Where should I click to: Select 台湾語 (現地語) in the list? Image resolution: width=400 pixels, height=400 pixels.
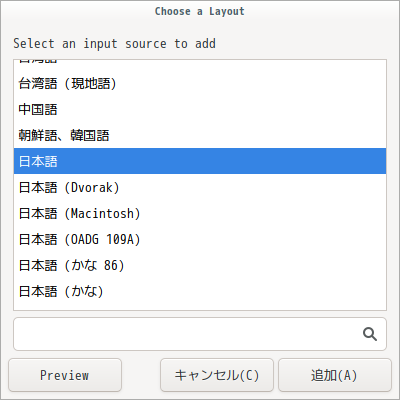(200, 83)
